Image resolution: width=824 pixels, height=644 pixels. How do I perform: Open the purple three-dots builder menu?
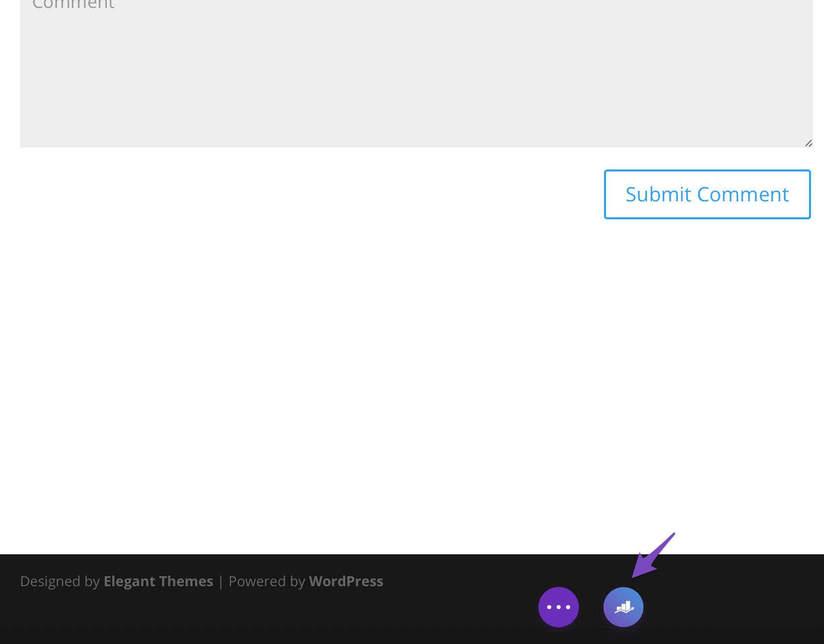point(559,607)
